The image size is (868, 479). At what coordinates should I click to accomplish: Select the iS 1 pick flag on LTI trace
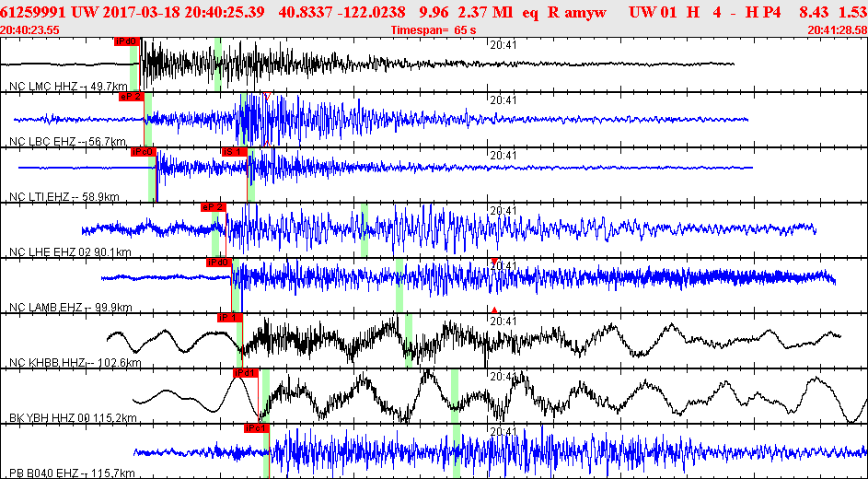point(234,152)
